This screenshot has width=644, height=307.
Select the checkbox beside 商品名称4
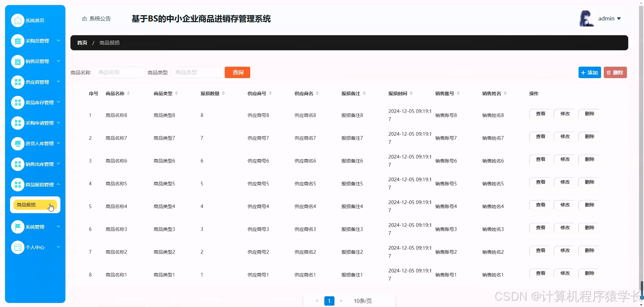coord(74,206)
